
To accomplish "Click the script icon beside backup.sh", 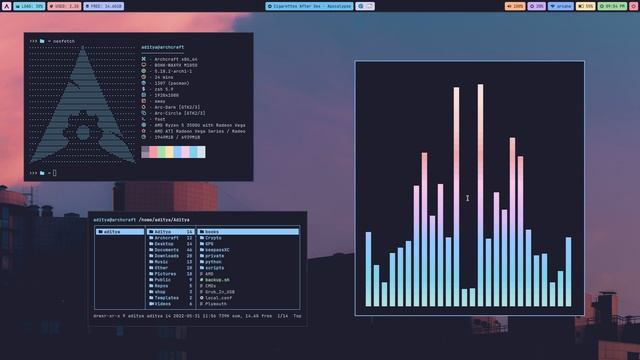I will click(202, 280).
